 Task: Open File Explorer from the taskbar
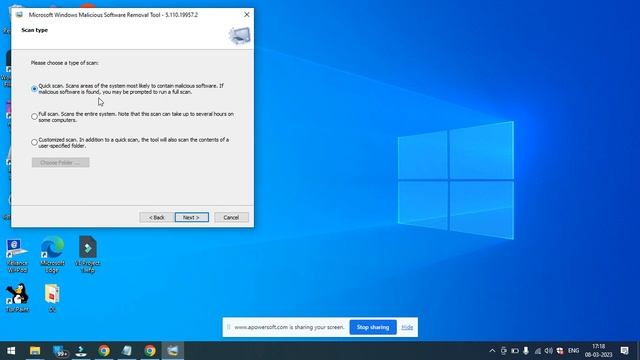(x=35, y=351)
